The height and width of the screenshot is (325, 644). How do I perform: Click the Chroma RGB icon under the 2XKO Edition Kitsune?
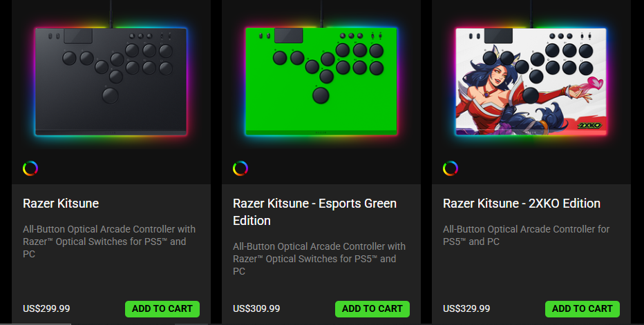pos(451,168)
